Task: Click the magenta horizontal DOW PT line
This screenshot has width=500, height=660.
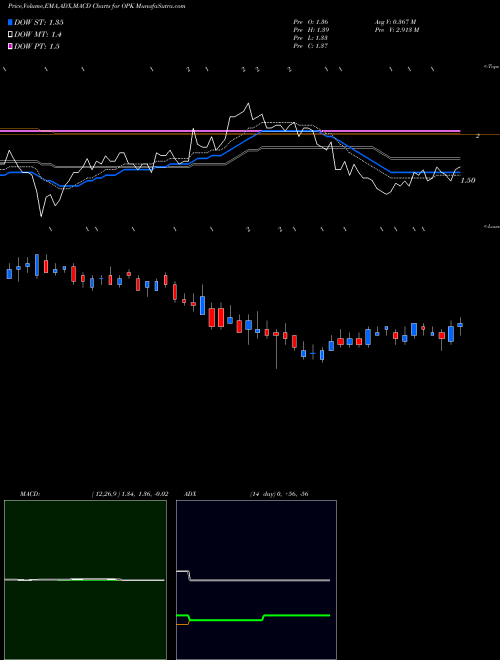Action: (230, 131)
